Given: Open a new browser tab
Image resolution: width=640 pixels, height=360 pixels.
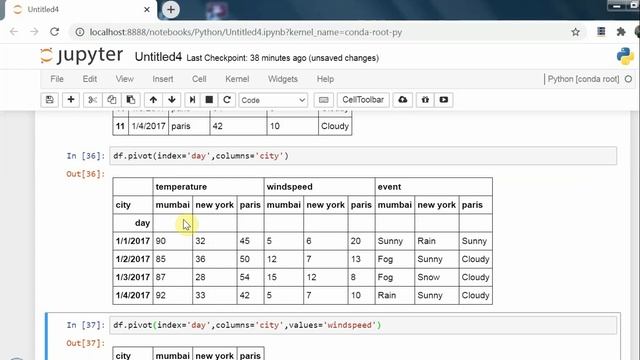Looking at the screenshot, I should coord(171,9).
